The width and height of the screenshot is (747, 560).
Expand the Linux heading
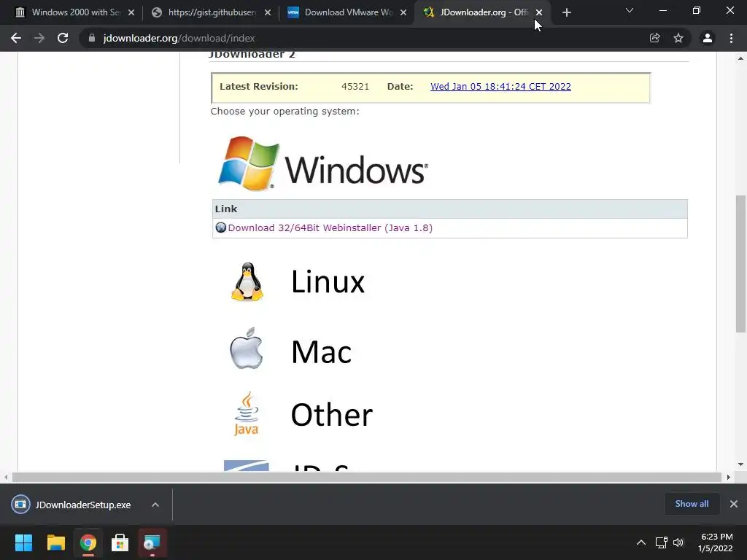point(328,282)
